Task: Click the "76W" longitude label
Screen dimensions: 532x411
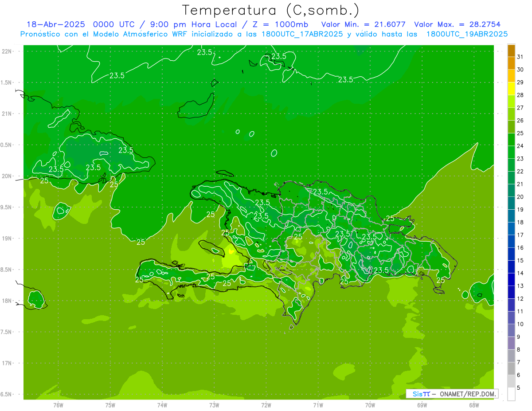Action: pos(58,405)
